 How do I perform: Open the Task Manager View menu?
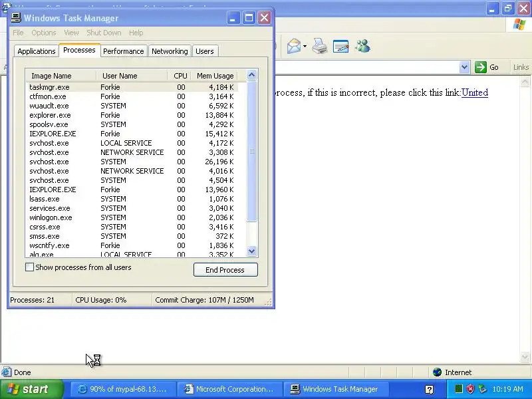point(71,33)
